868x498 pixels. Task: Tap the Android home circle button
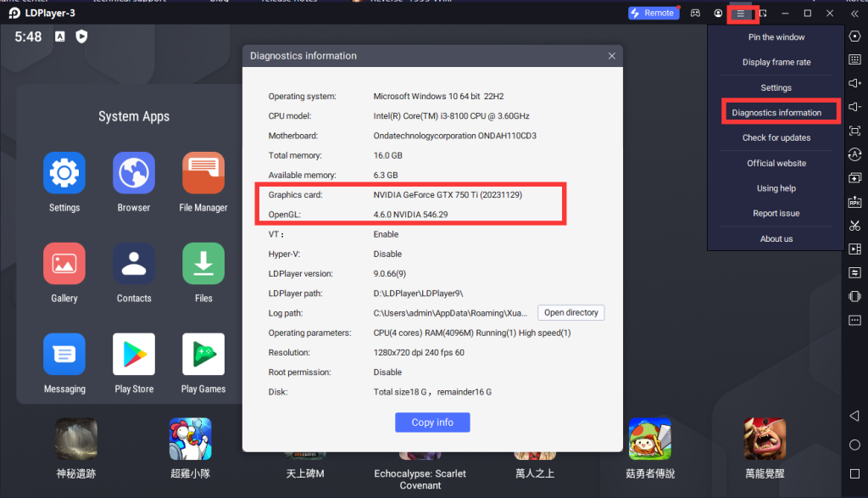pyautogui.click(x=854, y=445)
